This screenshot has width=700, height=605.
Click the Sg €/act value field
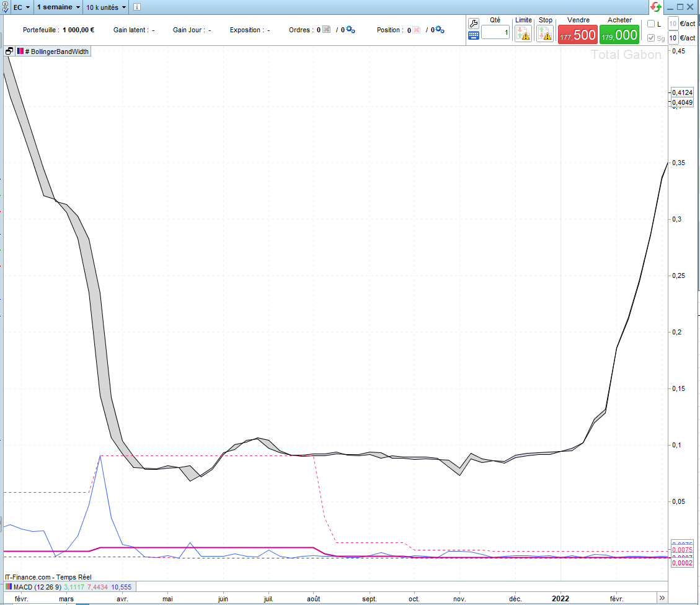[x=673, y=38]
